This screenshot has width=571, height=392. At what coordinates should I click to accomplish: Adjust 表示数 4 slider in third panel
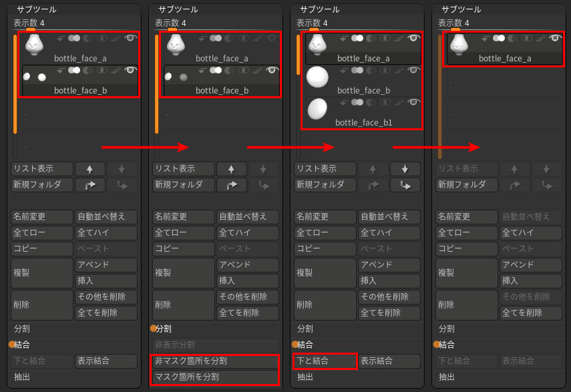click(x=359, y=24)
